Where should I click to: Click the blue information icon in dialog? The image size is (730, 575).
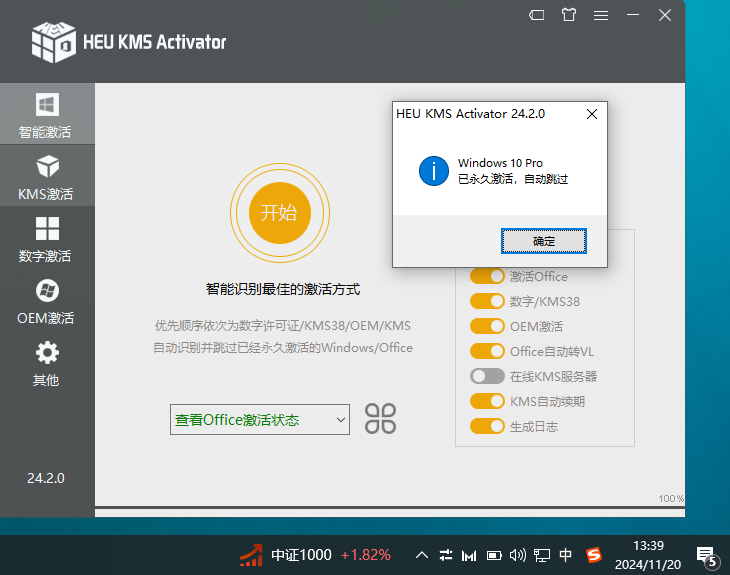pyautogui.click(x=433, y=171)
